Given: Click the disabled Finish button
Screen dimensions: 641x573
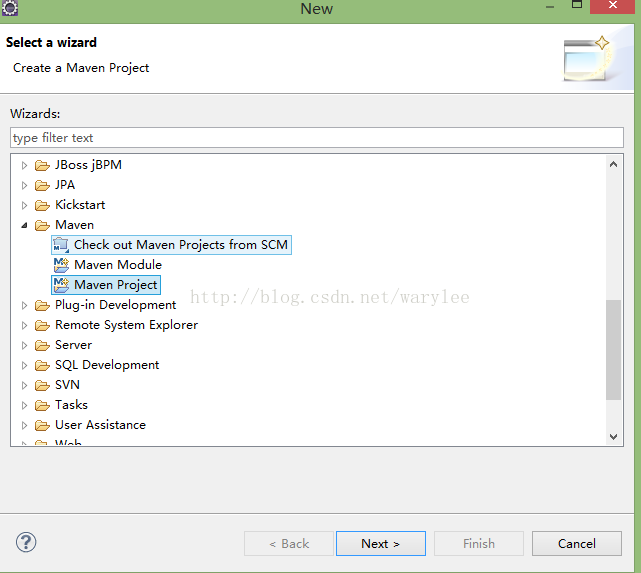Looking at the screenshot, I should pos(479,544).
